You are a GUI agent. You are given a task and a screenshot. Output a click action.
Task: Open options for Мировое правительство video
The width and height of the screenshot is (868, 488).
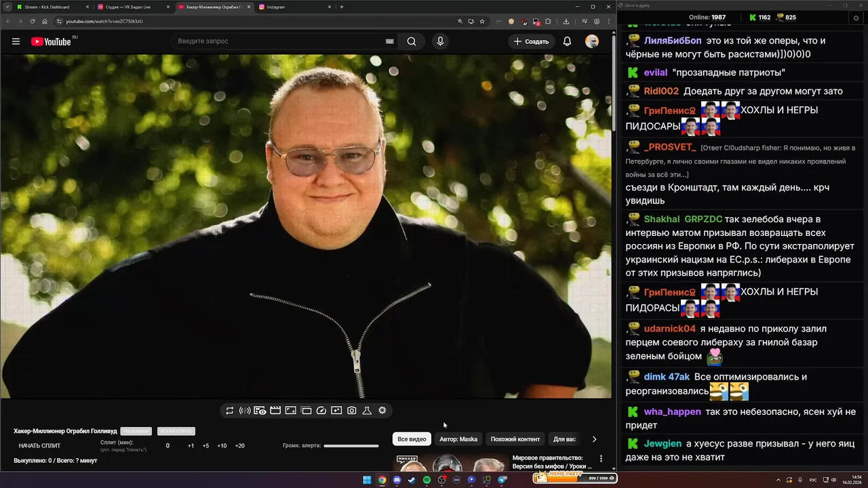pyautogui.click(x=601, y=459)
